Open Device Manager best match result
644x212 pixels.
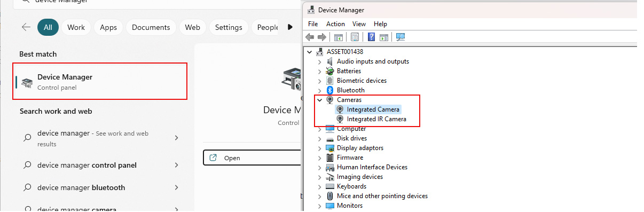(100, 82)
